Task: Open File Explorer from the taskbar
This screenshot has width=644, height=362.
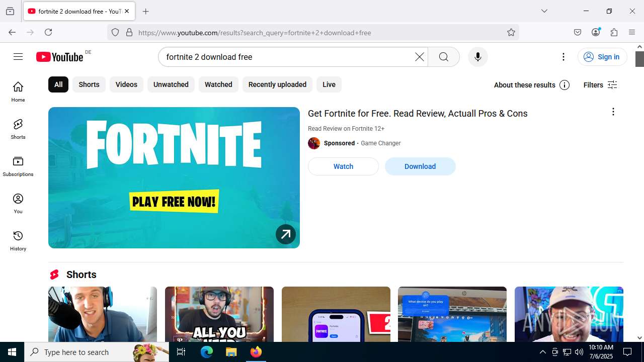Action: click(231, 352)
